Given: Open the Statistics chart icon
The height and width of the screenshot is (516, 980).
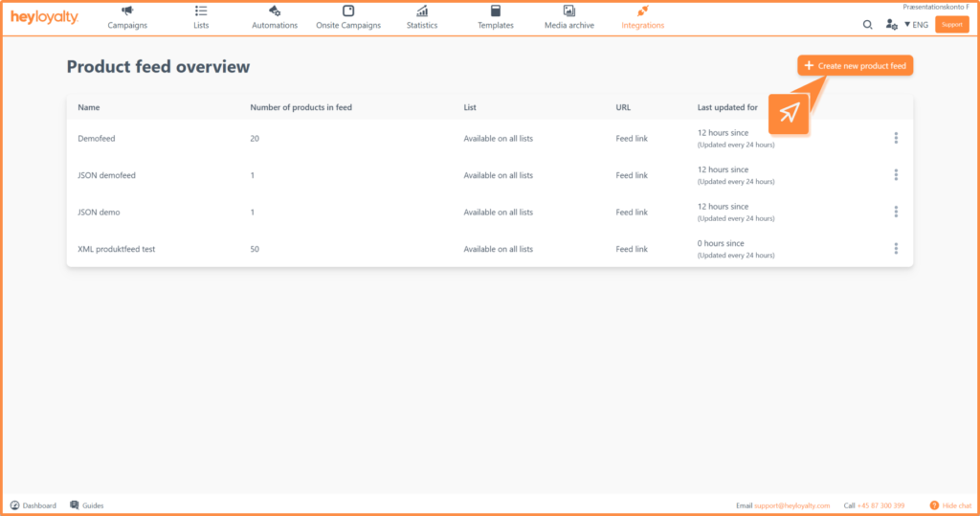Looking at the screenshot, I should (x=422, y=11).
